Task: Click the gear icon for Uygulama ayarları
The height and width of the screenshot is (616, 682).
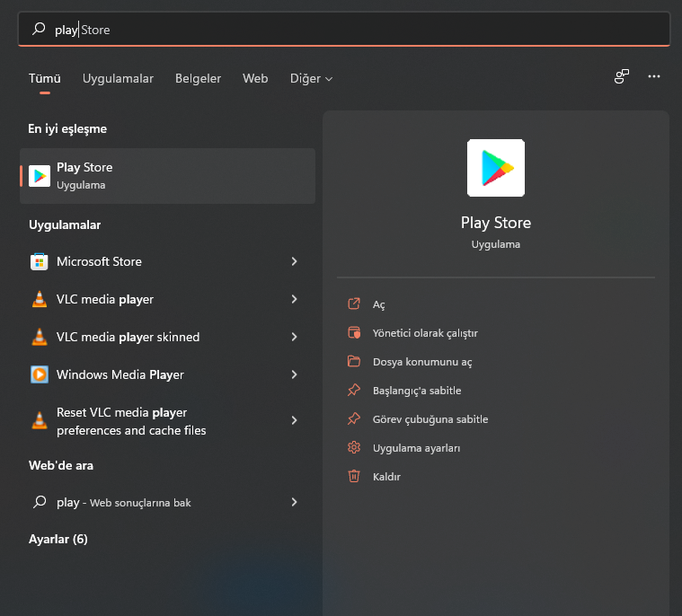Action: (x=354, y=447)
